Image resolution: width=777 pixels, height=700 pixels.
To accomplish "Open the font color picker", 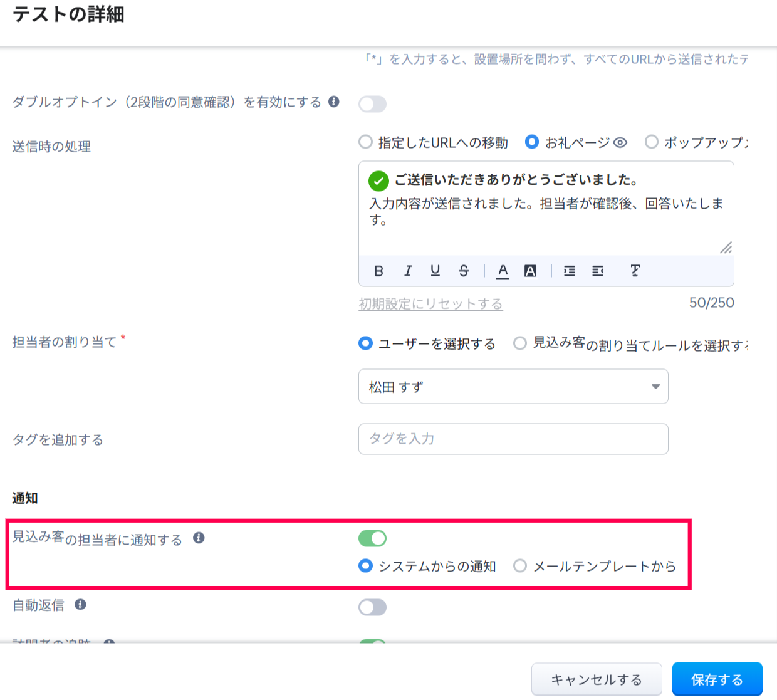I will point(503,271).
